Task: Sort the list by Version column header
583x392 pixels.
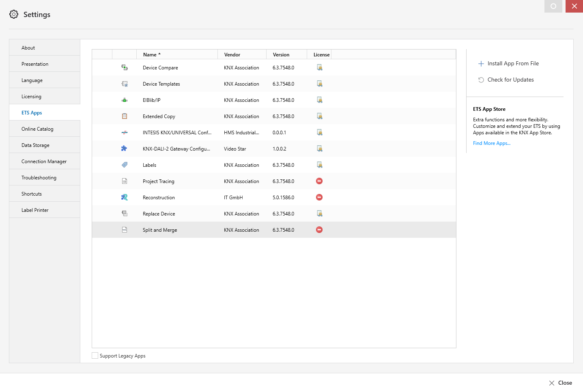Action: (x=281, y=54)
